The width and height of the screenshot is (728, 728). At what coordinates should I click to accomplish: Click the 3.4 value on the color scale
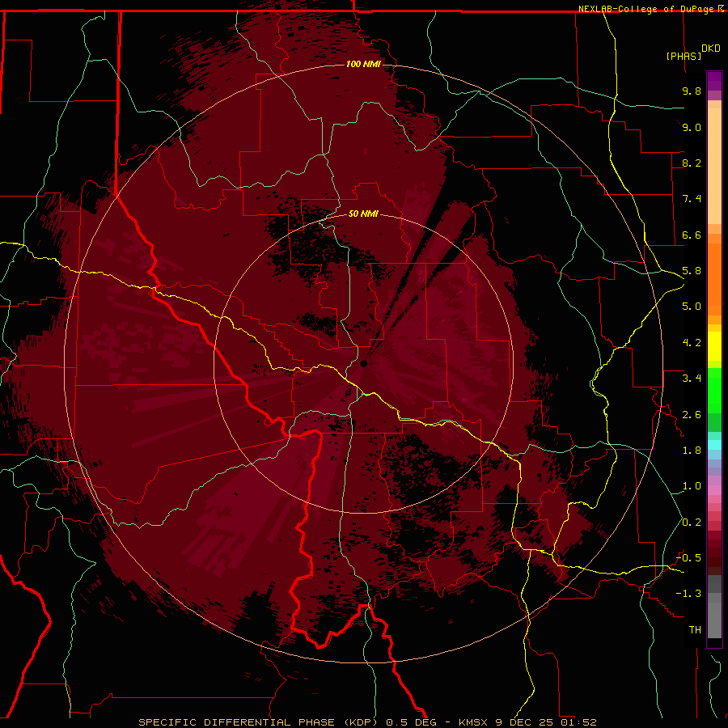pos(692,379)
